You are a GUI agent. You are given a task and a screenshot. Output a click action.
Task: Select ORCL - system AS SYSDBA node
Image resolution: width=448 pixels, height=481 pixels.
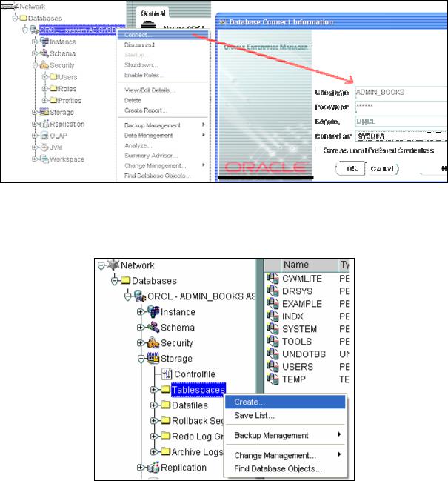click(78, 30)
